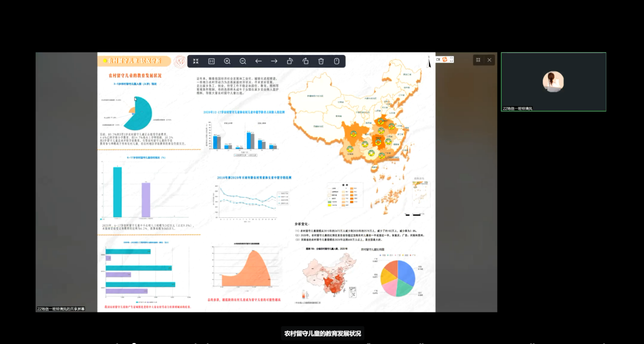Click the shrink icon beside the close button

pos(478,60)
